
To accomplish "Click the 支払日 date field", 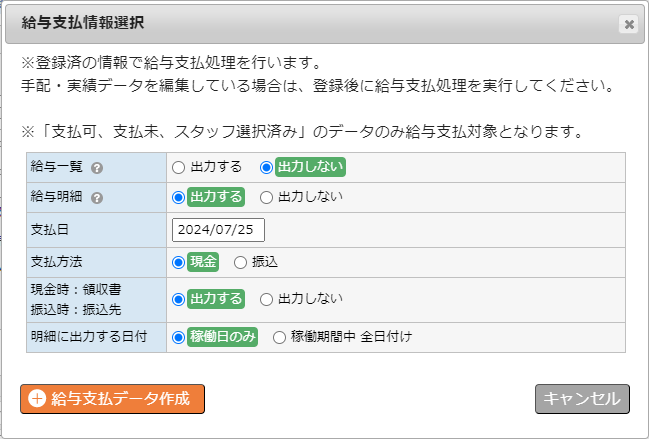I will point(218,230).
